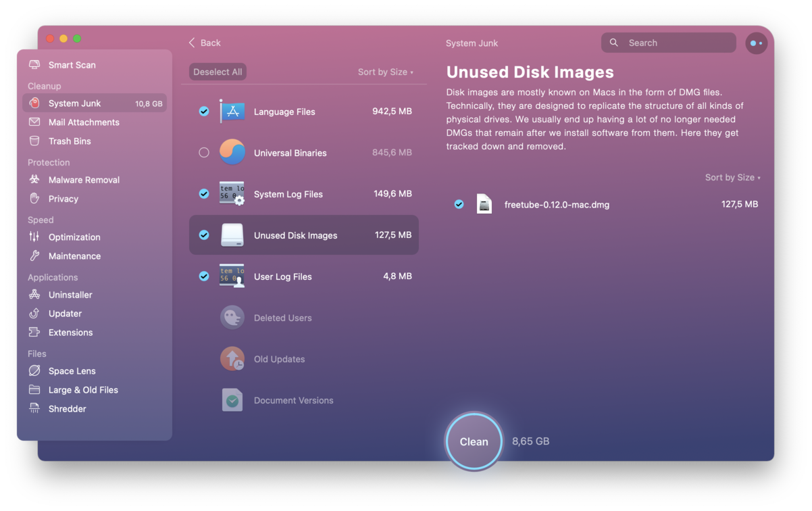Open Sort by Size dropdown above category list
The width and height of the screenshot is (812, 511).
pos(385,72)
